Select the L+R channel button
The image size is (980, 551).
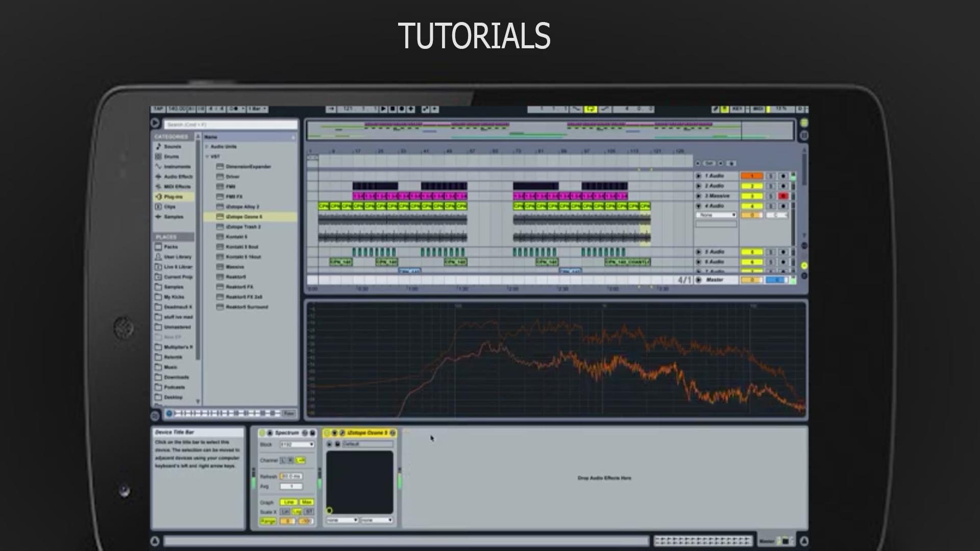(x=300, y=461)
